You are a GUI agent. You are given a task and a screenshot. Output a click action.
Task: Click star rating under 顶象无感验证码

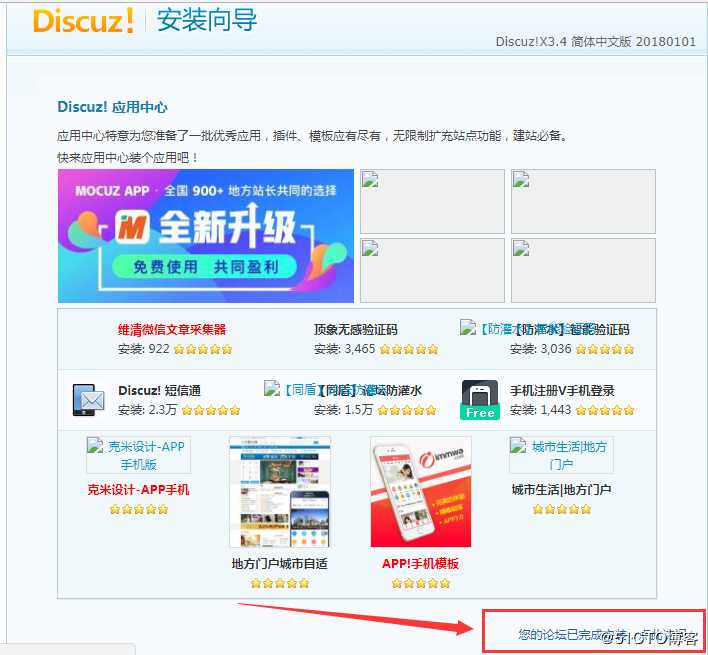[x=409, y=349]
